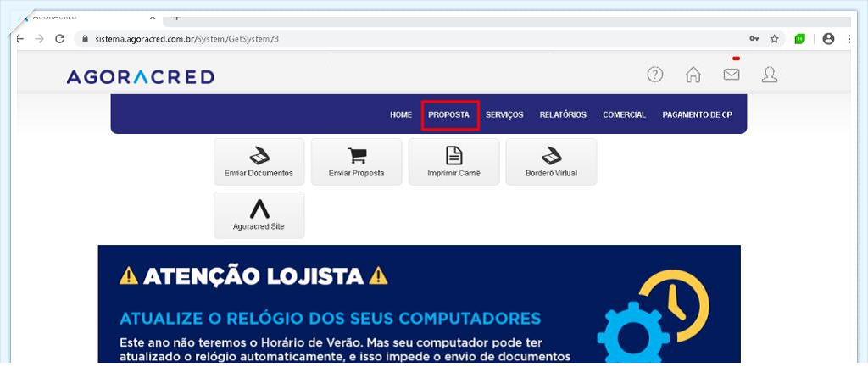The height and width of the screenshot is (367, 868).
Task: Click the Imprimir Carnê document tile
Action: pos(454,162)
